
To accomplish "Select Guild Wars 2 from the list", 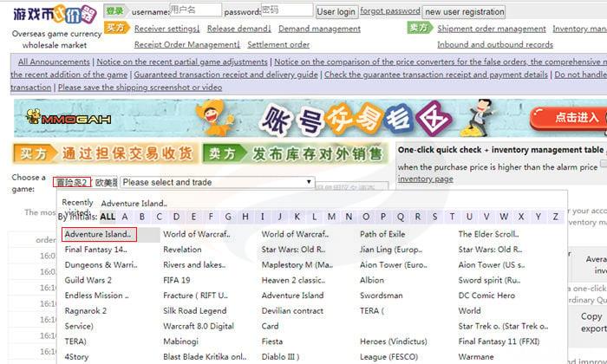I will click(x=89, y=280).
